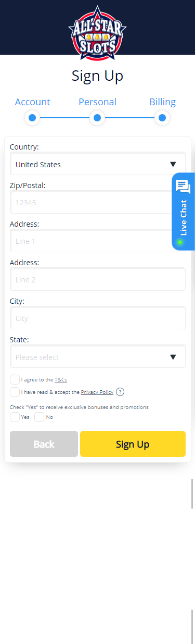Select No for bonuses and promotions

coord(40,417)
